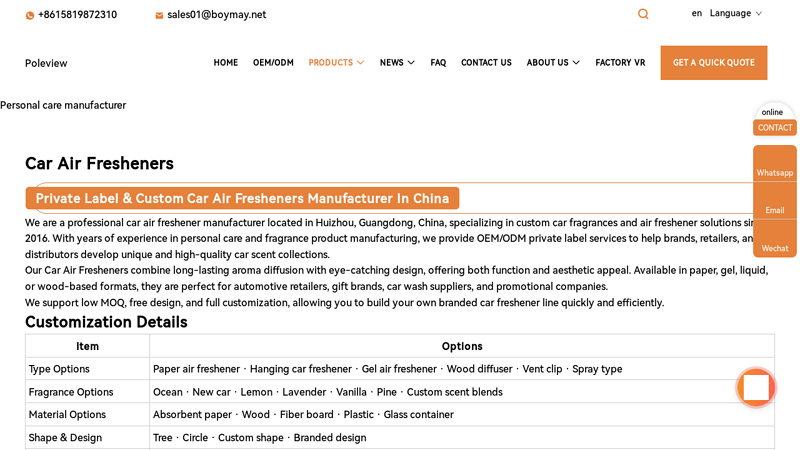Expand the PRODUCTS menu chevron

[x=361, y=63]
